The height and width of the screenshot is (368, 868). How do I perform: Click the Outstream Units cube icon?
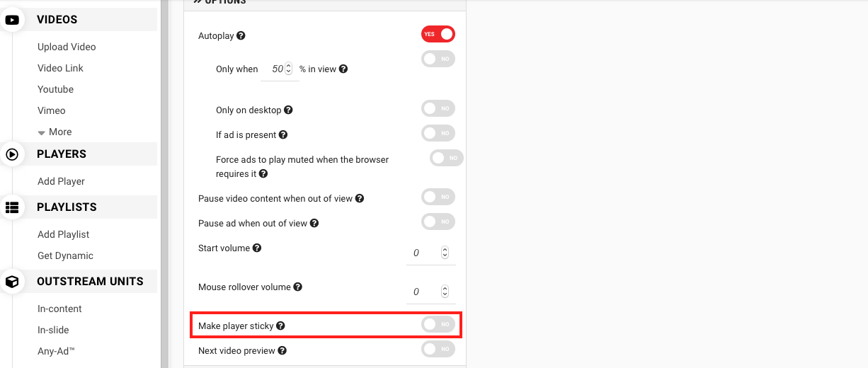pyautogui.click(x=12, y=282)
